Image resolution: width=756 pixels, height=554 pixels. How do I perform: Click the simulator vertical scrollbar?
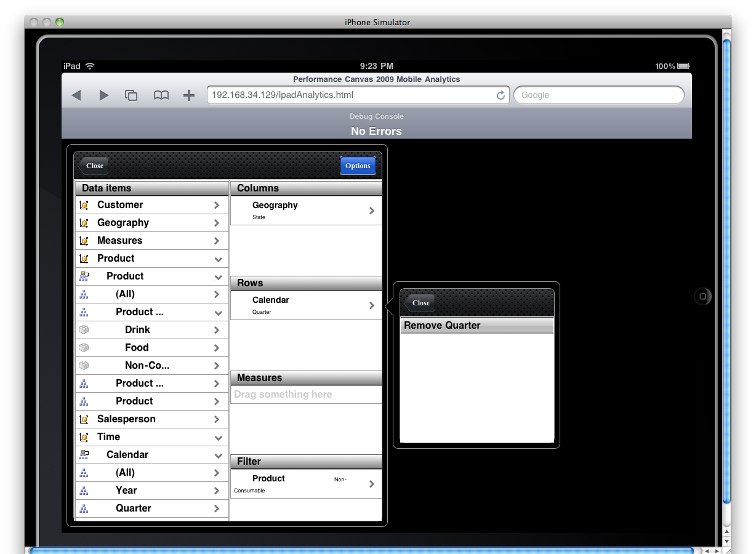pyautogui.click(x=726, y=271)
